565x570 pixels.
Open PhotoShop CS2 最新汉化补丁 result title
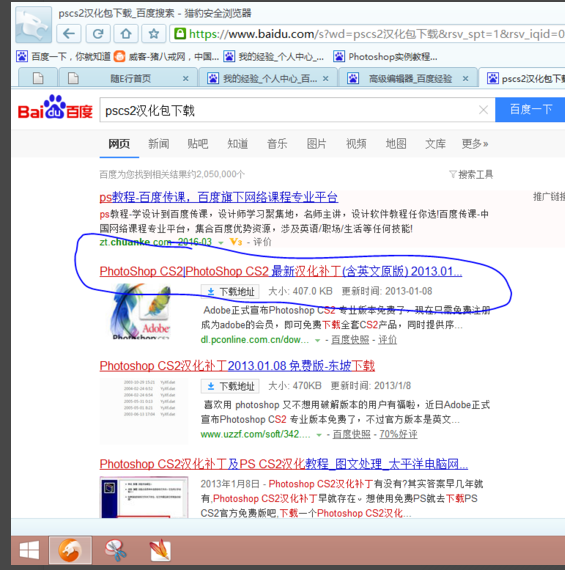[281, 272]
